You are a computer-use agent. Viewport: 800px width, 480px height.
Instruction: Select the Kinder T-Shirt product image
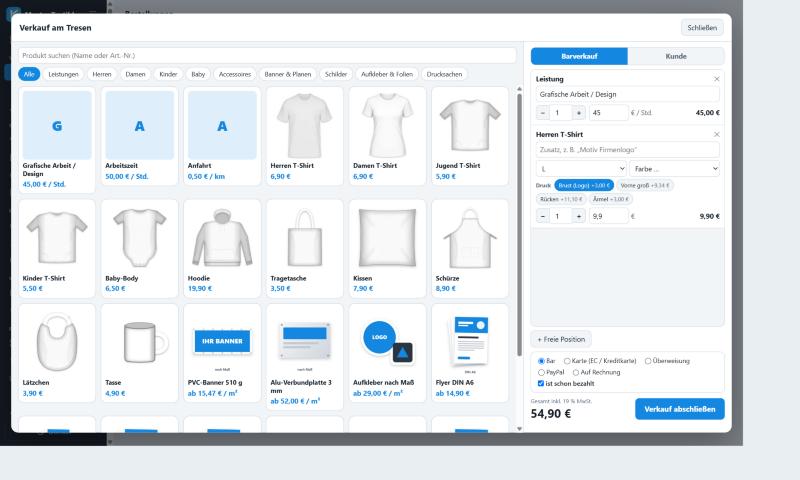[57, 238]
